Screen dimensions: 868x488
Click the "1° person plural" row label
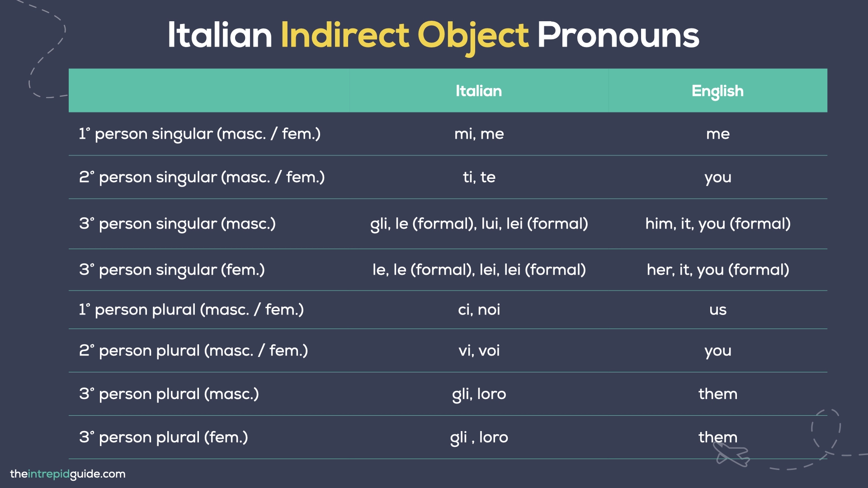pos(191,310)
